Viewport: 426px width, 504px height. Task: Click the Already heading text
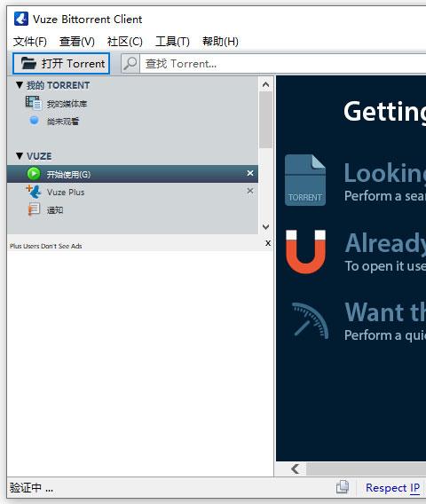[x=385, y=243]
